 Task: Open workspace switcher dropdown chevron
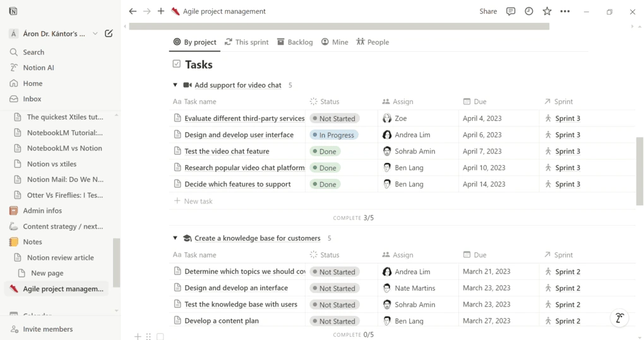tap(95, 33)
